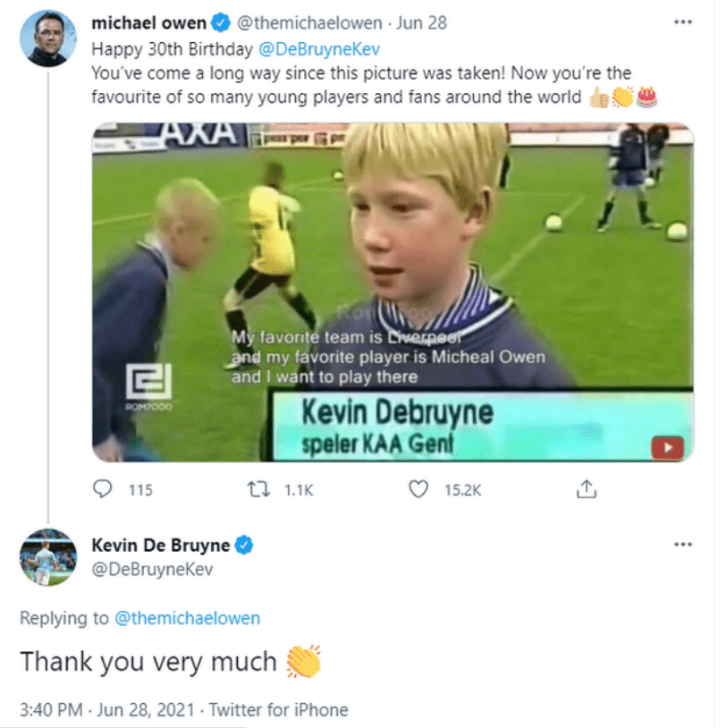Open the three-dot menu on Michael Owen's tweet
727x728 pixels.
(683, 21)
